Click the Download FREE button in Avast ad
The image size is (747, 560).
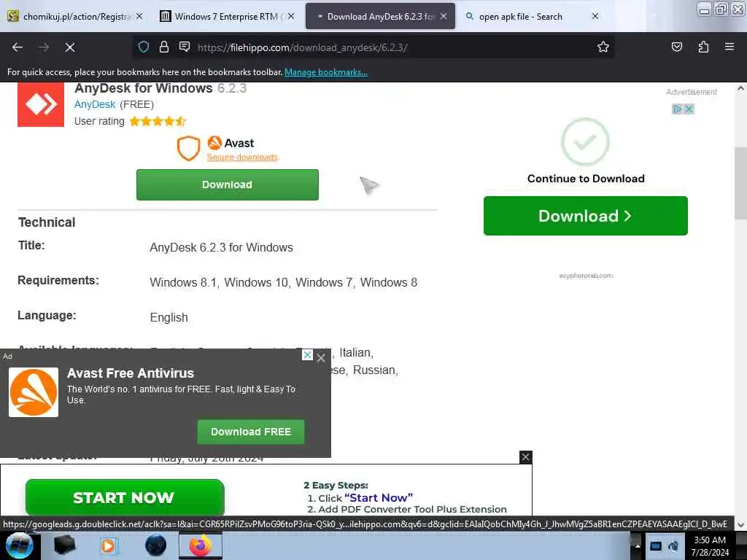[x=251, y=432]
